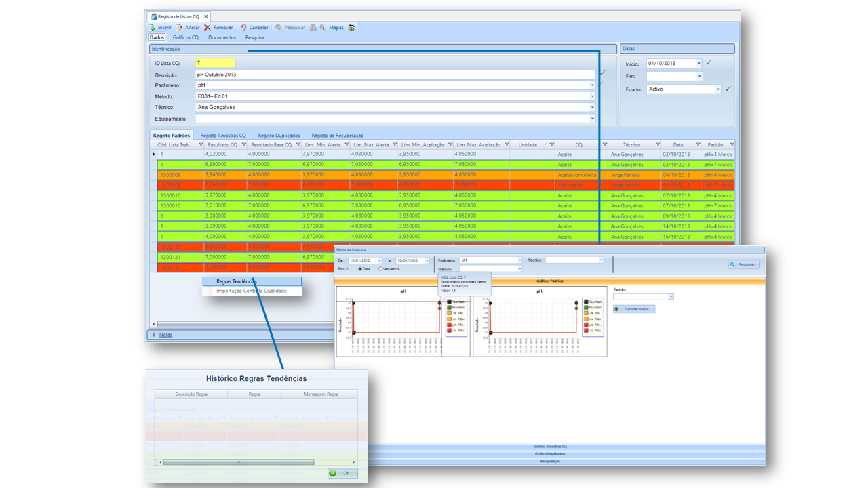Click black Resultado swatch in left chart legend
Viewport: 868px width, 488px height.
pyautogui.click(x=449, y=301)
